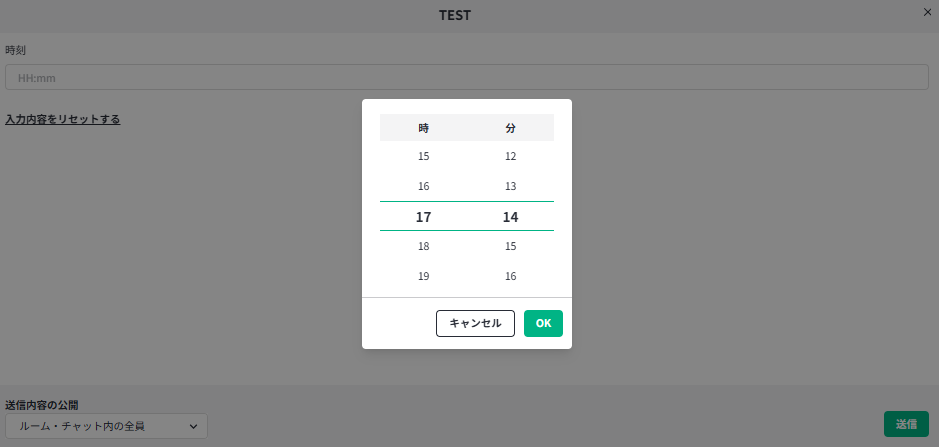Choose 15 in the minute column
Viewport: 939px width, 447px height.
coord(510,246)
